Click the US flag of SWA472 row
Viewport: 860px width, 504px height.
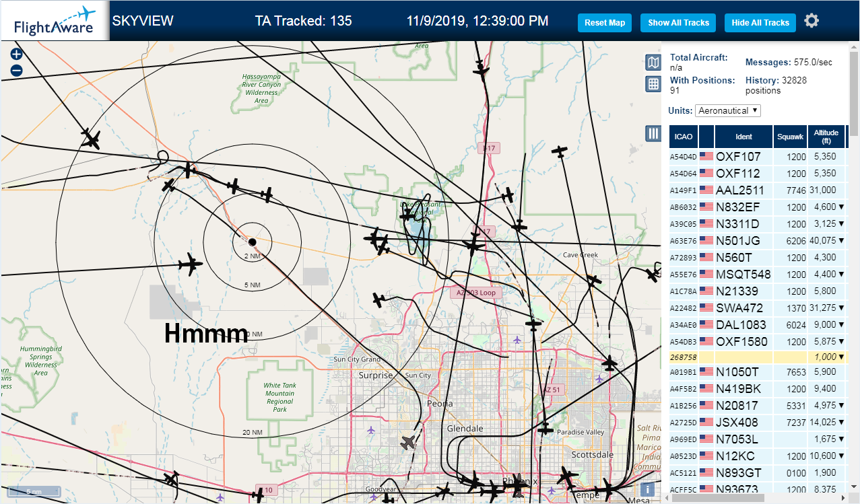pos(706,308)
